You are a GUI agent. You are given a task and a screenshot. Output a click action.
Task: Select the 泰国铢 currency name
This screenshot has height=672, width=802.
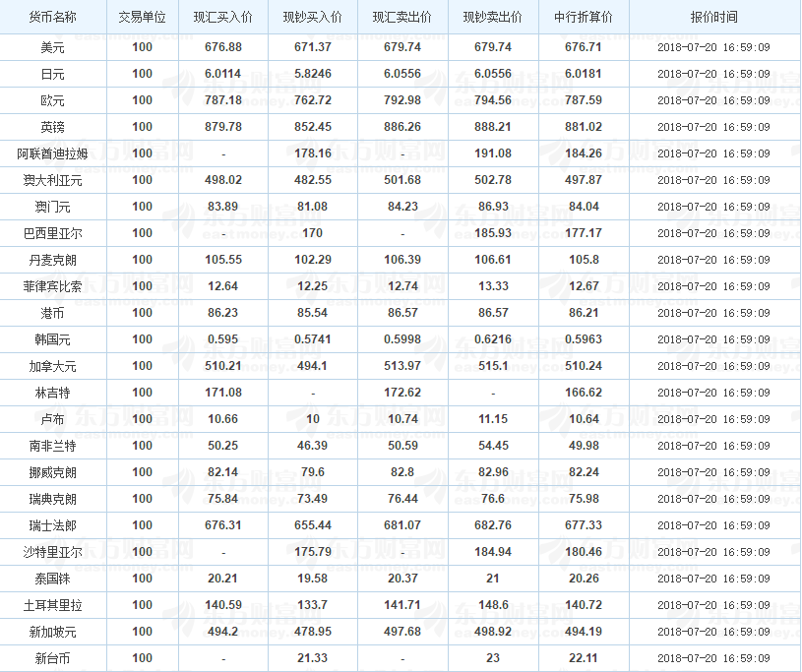point(53,580)
